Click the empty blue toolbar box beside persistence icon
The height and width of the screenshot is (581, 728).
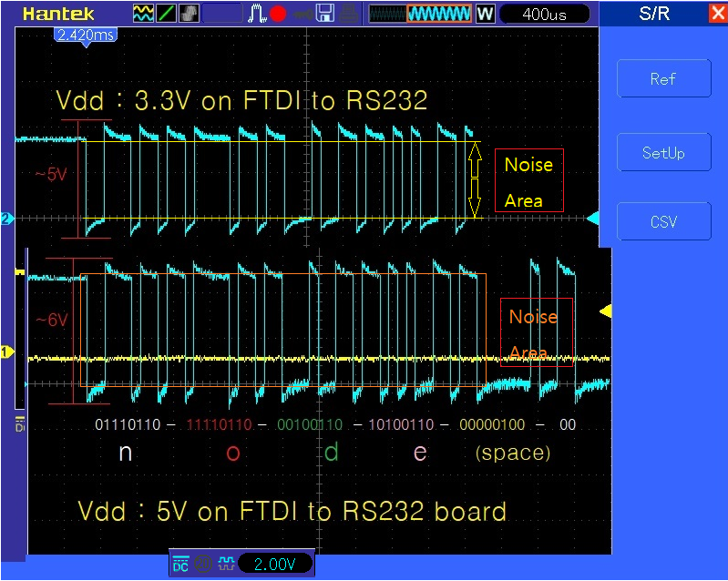tap(222, 14)
